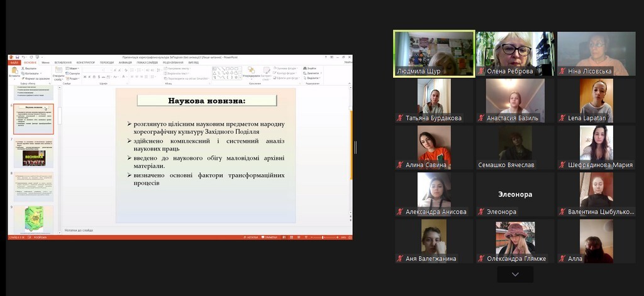
Task: Toggle text shadow (S) formatting
Action: point(99,77)
